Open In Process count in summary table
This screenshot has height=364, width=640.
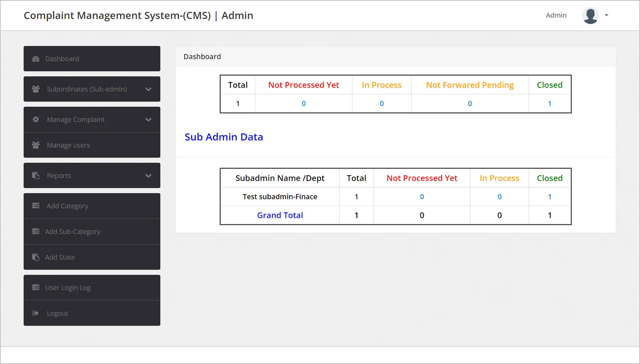click(x=382, y=104)
